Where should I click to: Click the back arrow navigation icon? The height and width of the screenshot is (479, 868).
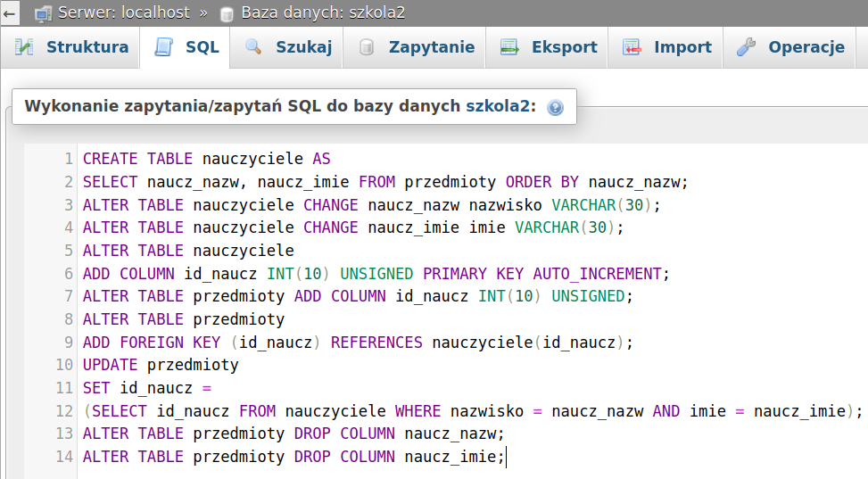point(9,12)
